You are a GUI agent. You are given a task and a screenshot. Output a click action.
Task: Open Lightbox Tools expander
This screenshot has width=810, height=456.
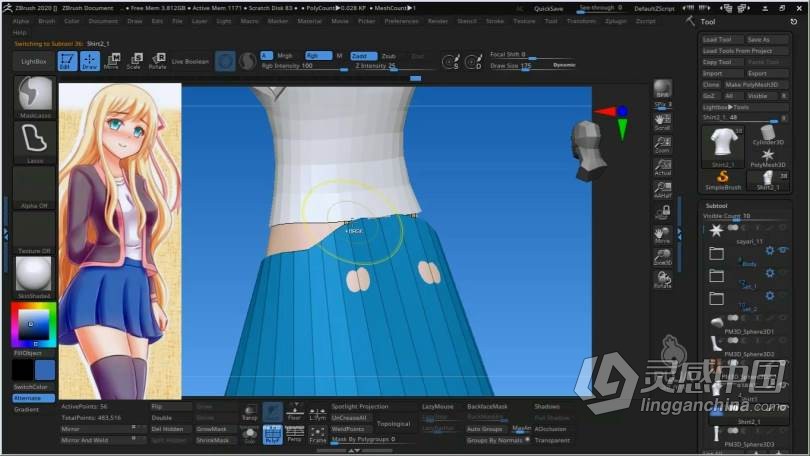click(745, 107)
